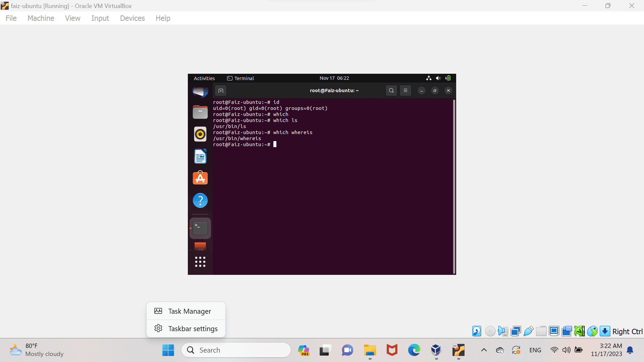Viewport: 644px width, 362px height.
Task: Click the Windows Search box
Action: click(236, 350)
